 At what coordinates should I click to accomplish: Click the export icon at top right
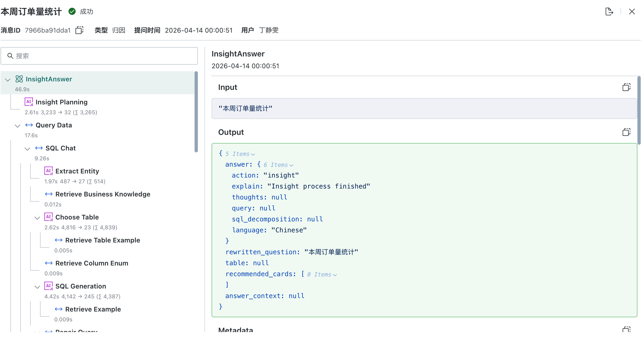coord(609,12)
